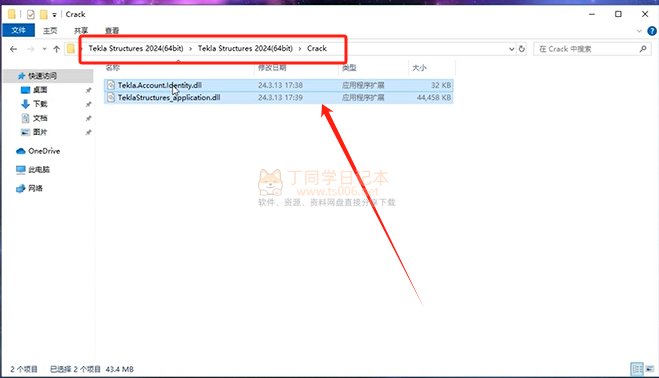
Task: Click the Tekla.Account.Identity.dll file icon
Action: pos(111,85)
